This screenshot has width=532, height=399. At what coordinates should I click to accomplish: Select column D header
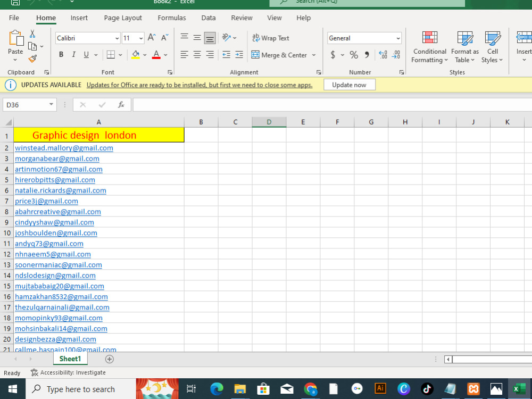[x=269, y=122]
